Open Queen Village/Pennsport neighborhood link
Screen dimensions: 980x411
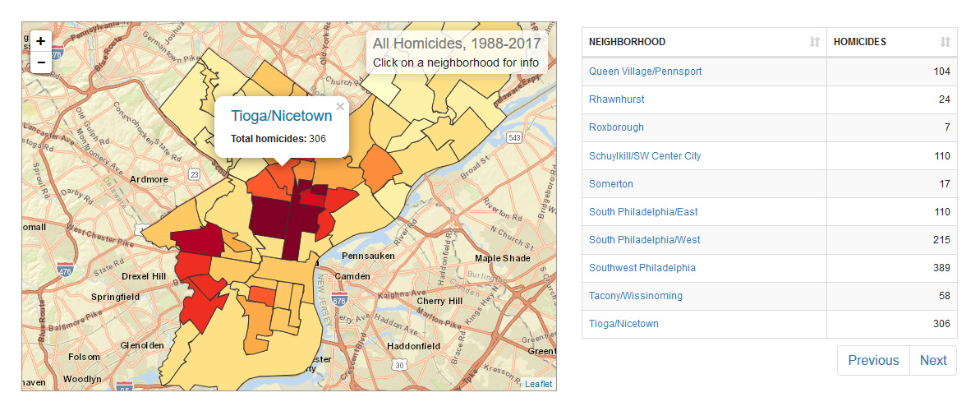(645, 72)
